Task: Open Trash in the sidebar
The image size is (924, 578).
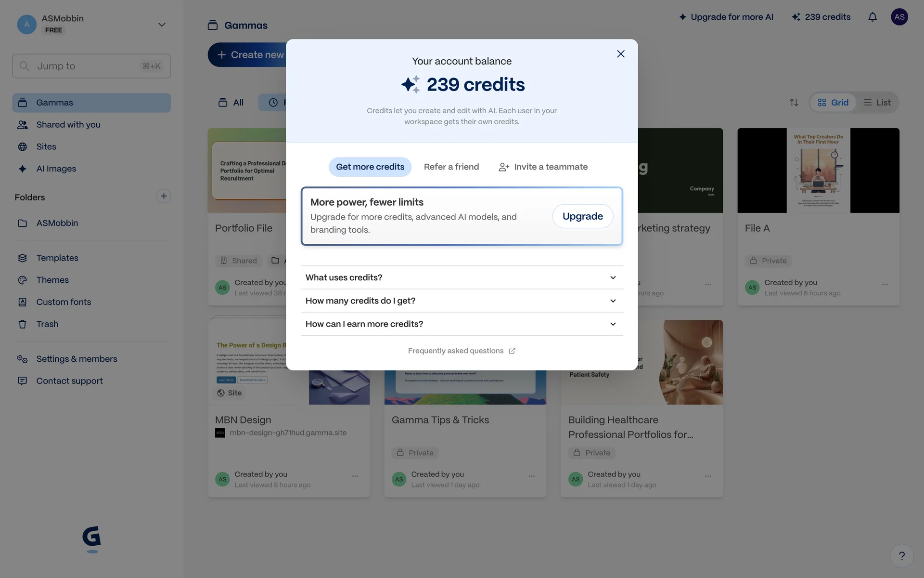Action: [47, 324]
